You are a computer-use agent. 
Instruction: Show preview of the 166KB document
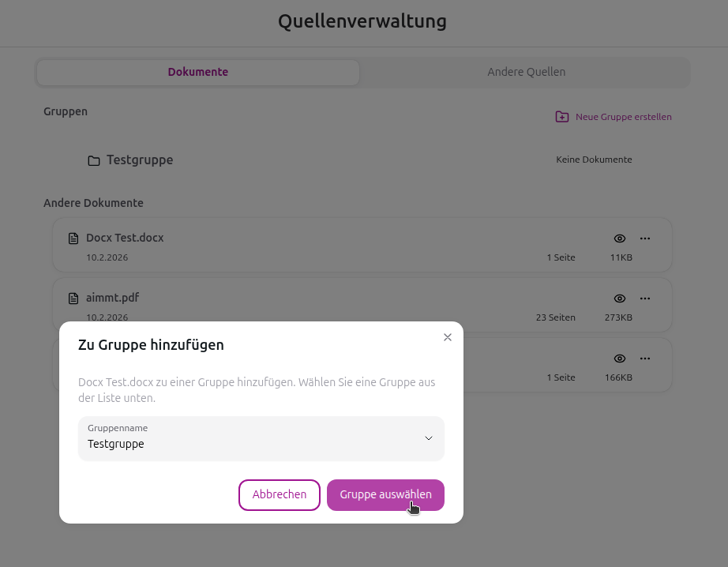(x=620, y=359)
